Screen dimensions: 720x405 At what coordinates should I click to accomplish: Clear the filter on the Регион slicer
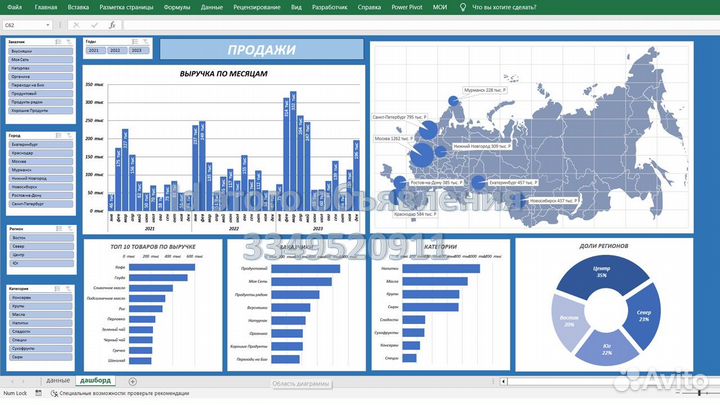click(69, 228)
